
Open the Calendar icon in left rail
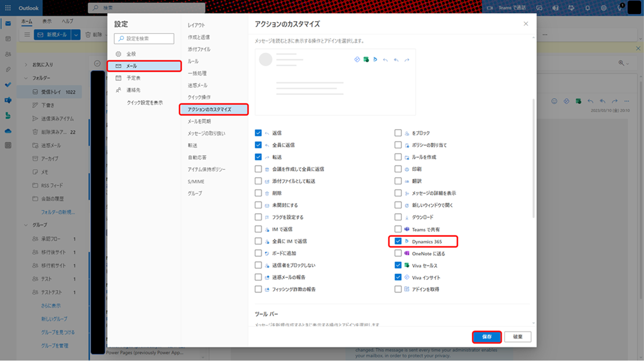[8, 39]
